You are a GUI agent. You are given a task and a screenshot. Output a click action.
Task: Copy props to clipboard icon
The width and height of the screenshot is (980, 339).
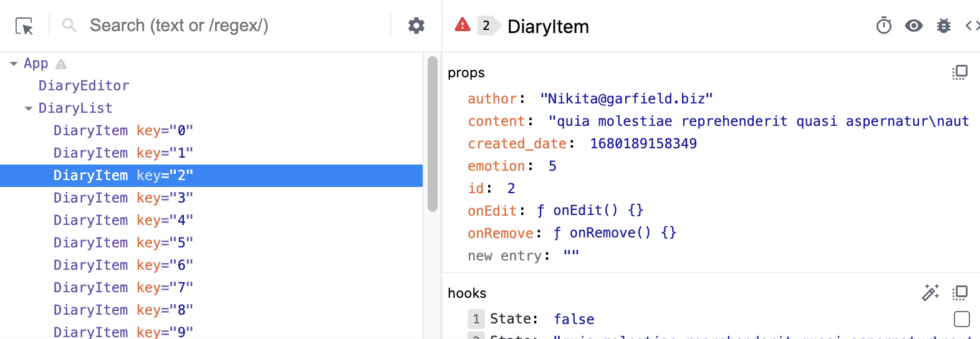coord(960,73)
